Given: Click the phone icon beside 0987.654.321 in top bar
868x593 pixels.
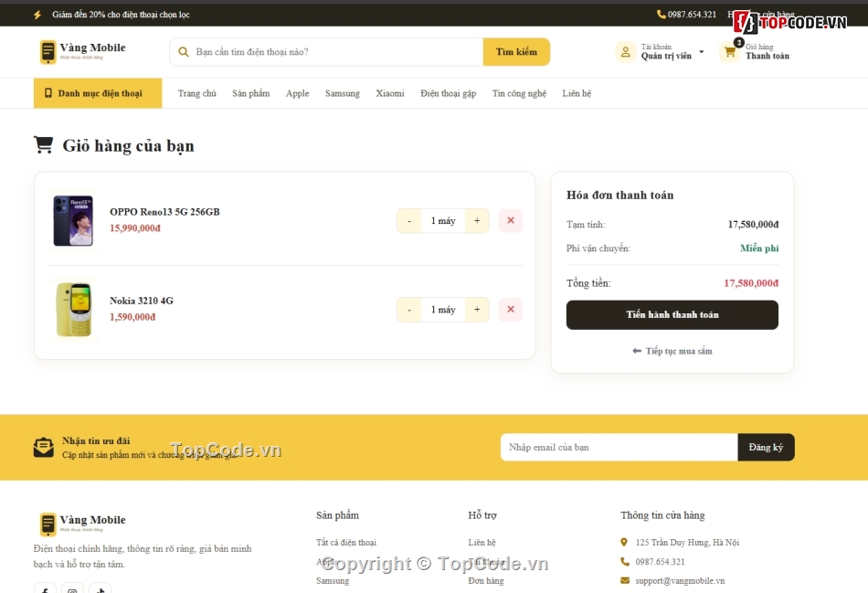Looking at the screenshot, I should (x=661, y=15).
